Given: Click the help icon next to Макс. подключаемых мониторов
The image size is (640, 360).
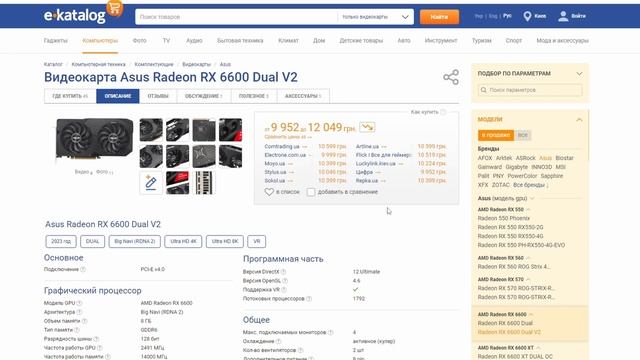Looking at the screenshot, I should click(x=331, y=332).
